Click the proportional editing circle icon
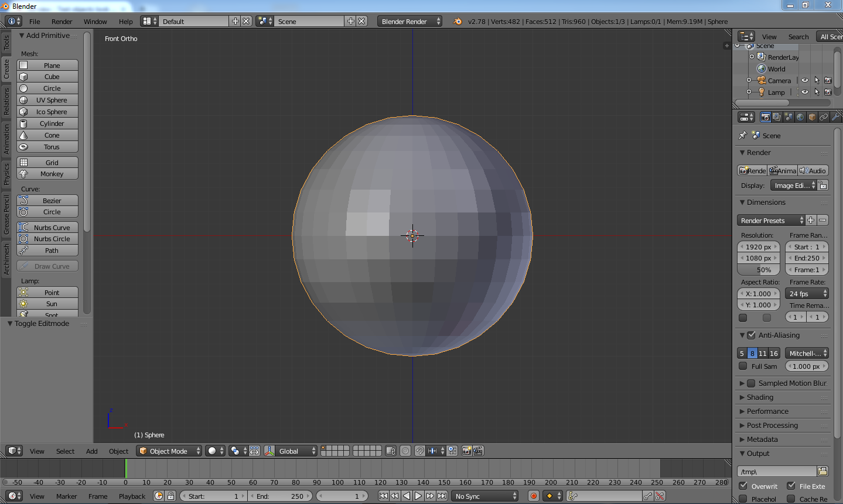 [x=405, y=451]
